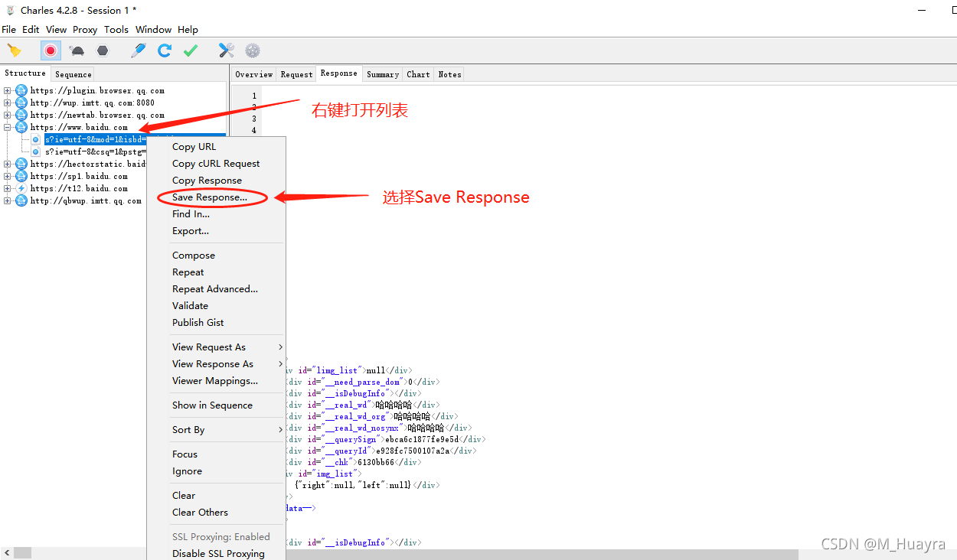Switch to the Structure tab
Screen dimensions: 957x560
[x=25, y=73]
